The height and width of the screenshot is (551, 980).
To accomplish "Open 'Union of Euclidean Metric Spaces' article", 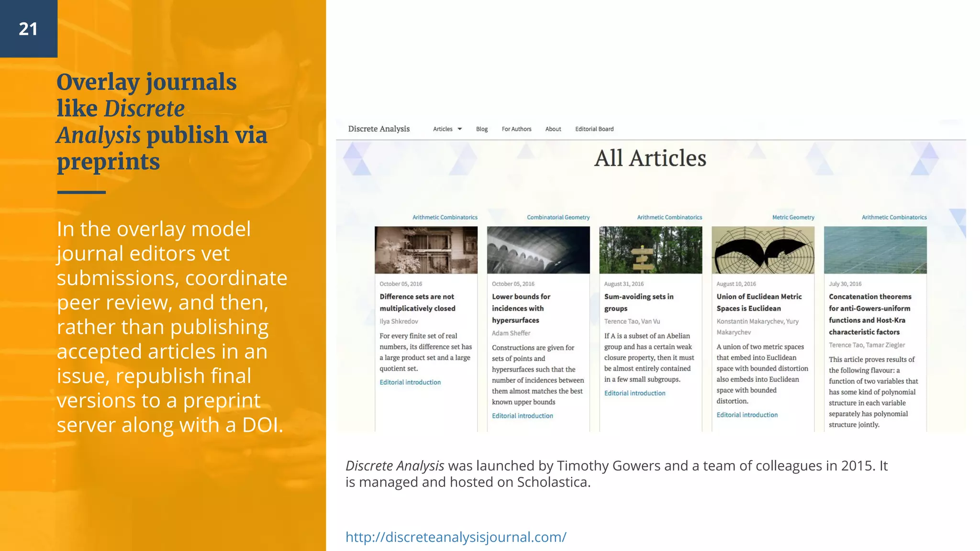I will (759, 302).
